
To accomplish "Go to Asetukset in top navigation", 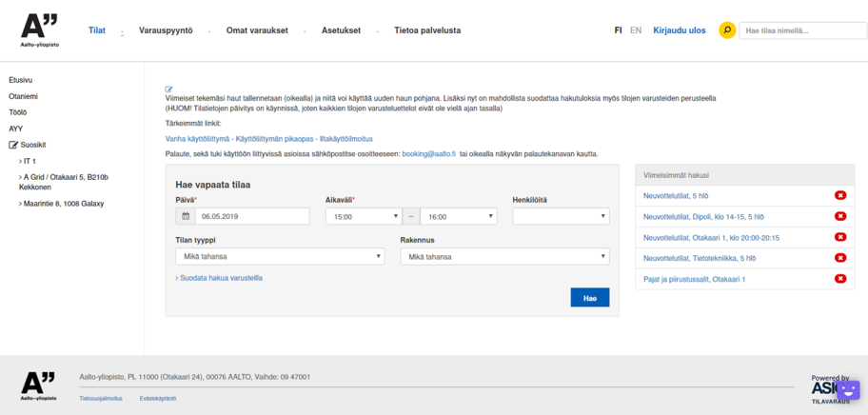I will (341, 30).
